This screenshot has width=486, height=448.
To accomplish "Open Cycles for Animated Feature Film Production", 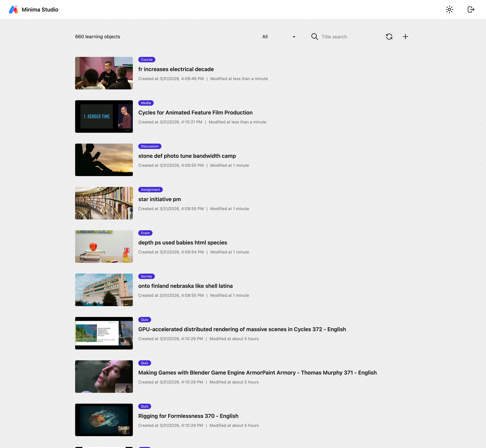I will click(x=195, y=113).
